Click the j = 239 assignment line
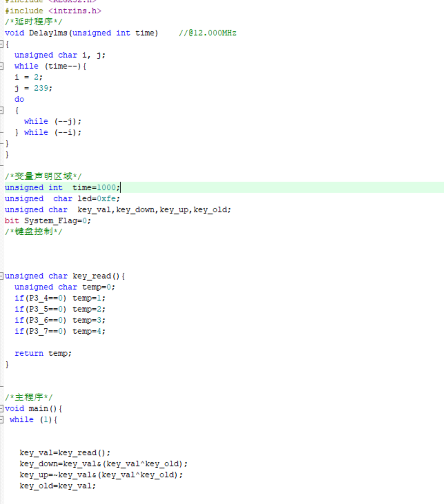Screen dimensions: 444x504 [x=33, y=88]
